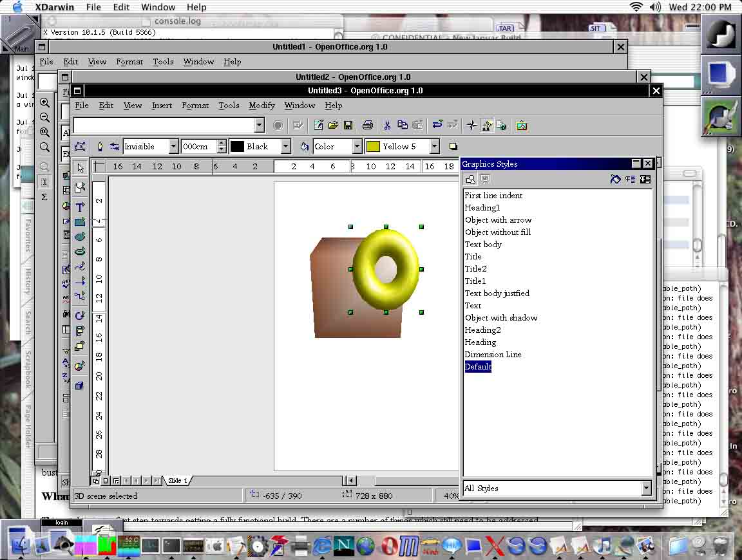The image size is (742, 560).
Task: Toggle the Shadow button on object bar
Action: (453, 147)
